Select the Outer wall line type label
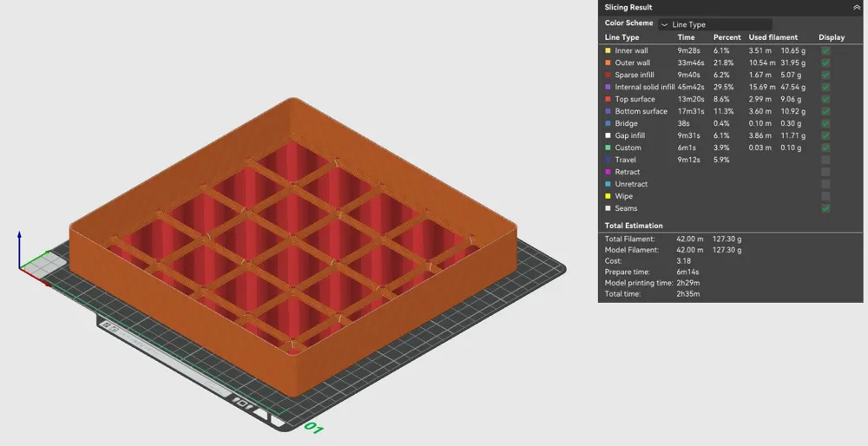868x446 pixels. [632, 62]
